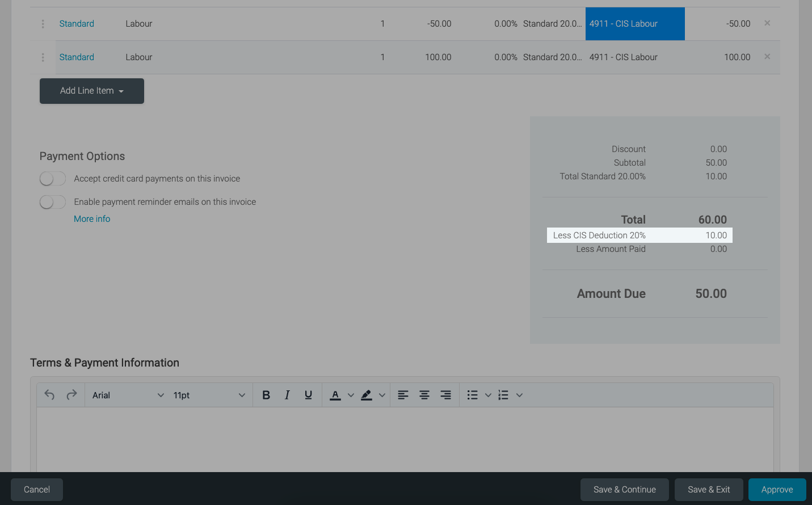The width and height of the screenshot is (812, 505).
Task: Grab drag handle of -50.00 Labour row
Action: 43,24
